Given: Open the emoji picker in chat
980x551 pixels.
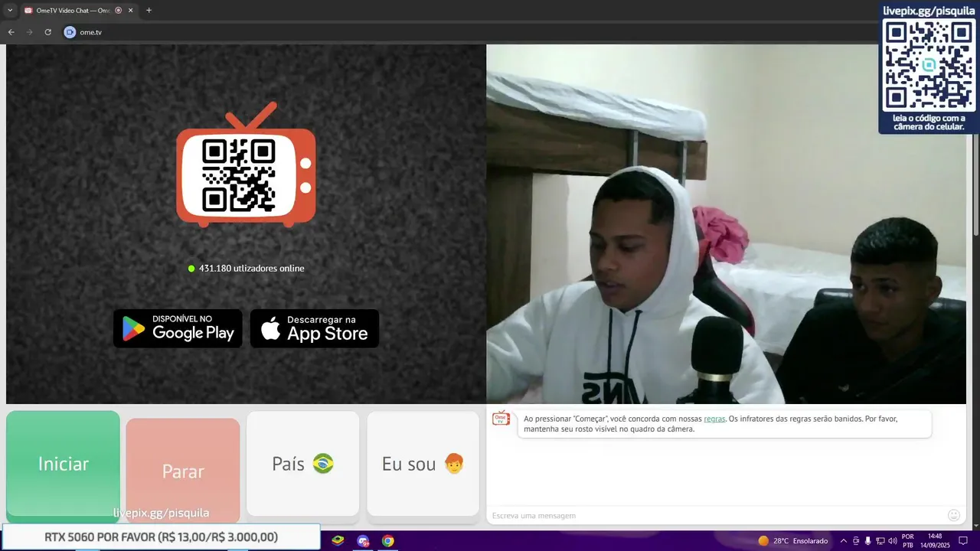Looking at the screenshot, I should tap(954, 515).
